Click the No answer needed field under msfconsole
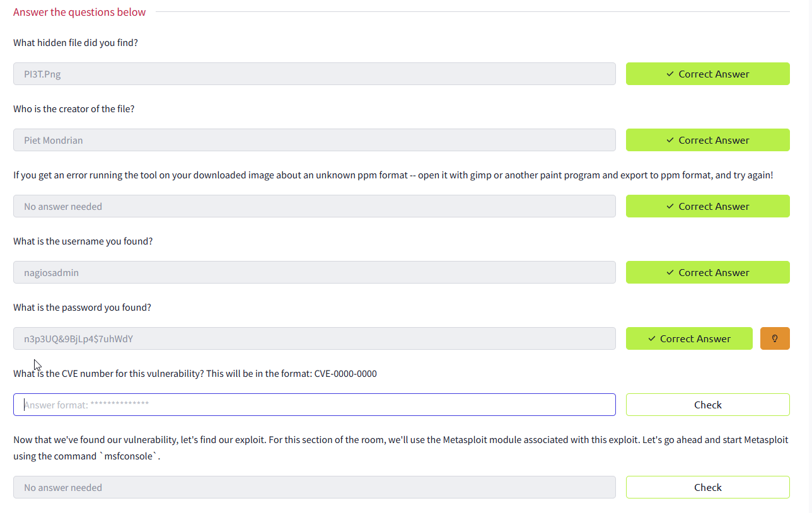 (314, 487)
